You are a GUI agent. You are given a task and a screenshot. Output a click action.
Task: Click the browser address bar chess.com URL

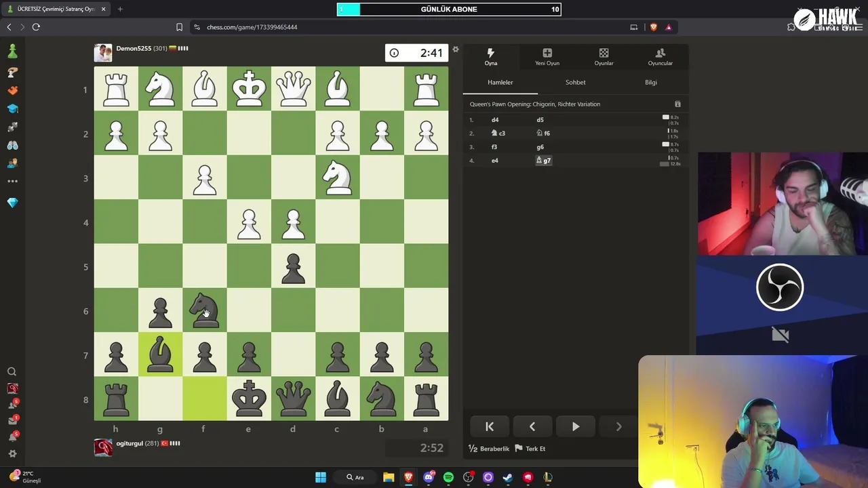[252, 27]
